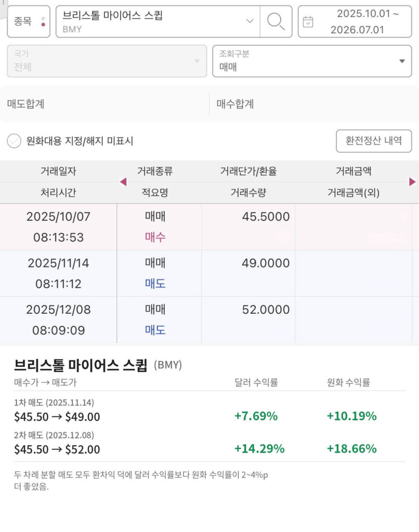Screen dimensions: 419x532
Task: Click the search magnifier icon
Action: click(x=276, y=21)
